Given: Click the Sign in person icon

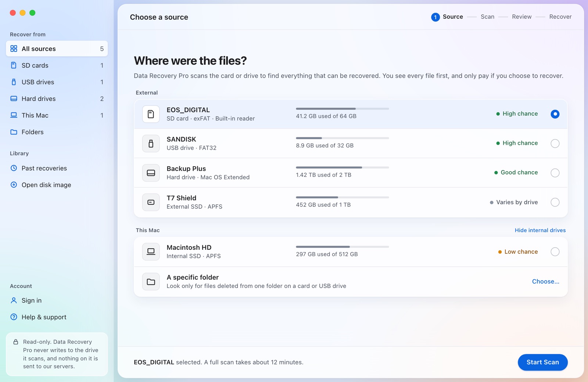Looking at the screenshot, I should coord(14,300).
